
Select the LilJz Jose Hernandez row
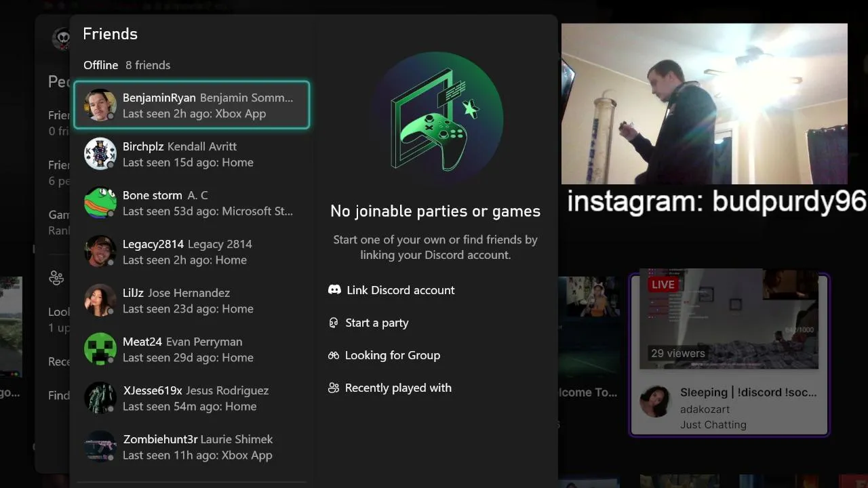click(x=191, y=300)
